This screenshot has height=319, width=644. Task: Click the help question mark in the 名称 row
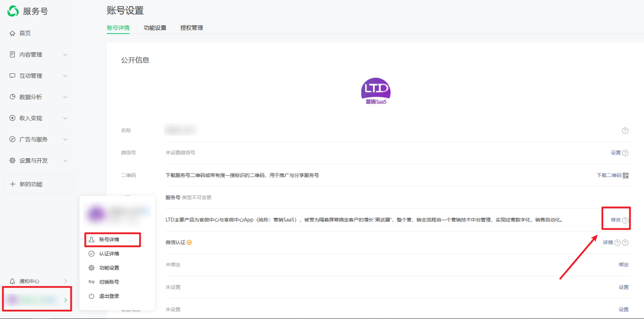pos(625,130)
